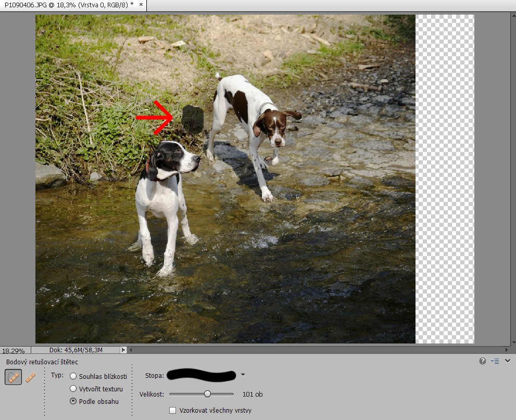
Task: Select the Spot Healing Brush tool icon
Action: (14, 377)
